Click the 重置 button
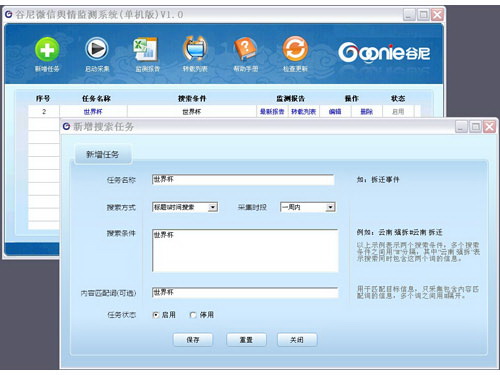The height and width of the screenshot is (375, 500). 246,340
